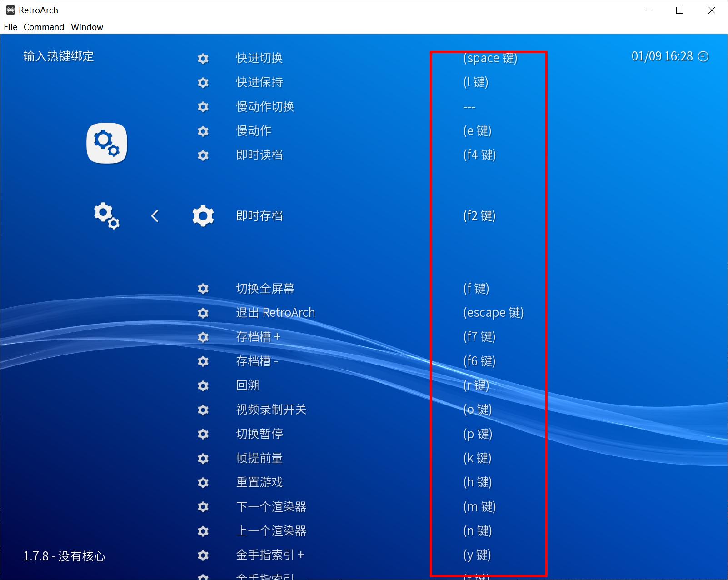
Task: Click the gear icon beside 存档槽 -
Action: (x=203, y=361)
